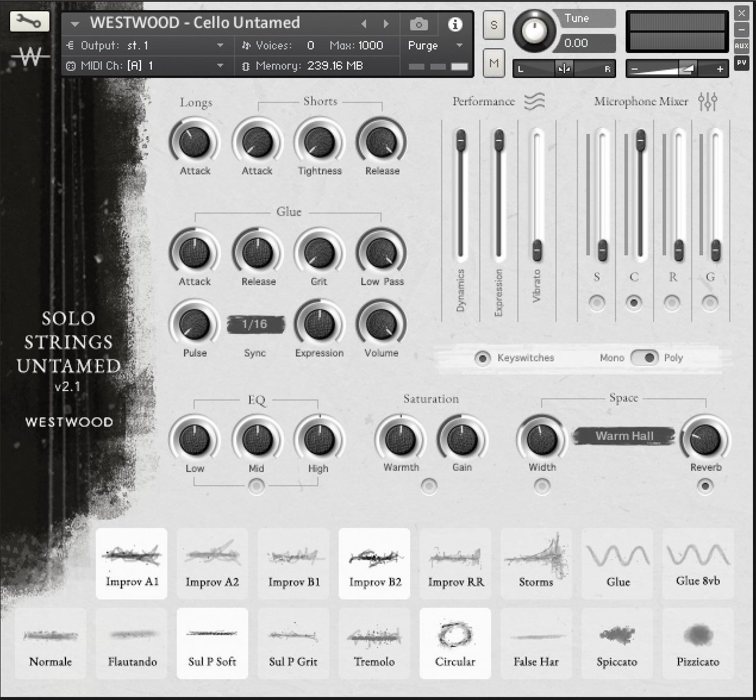Toggle the R microphone on

click(x=672, y=303)
